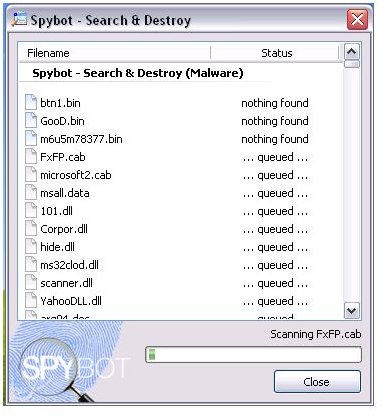Click the queued status of microsoft2.cab
386x418 pixels.
275,175
